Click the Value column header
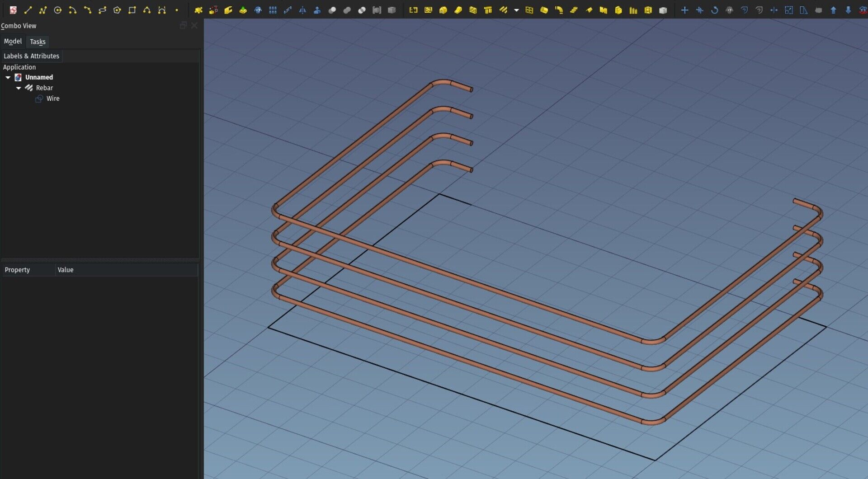The height and width of the screenshot is (479, 868). tap(127, 270)
